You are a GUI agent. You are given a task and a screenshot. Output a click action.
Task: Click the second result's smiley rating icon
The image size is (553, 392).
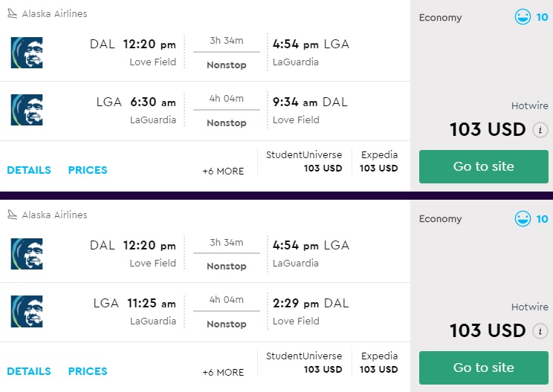pos(523,218)
